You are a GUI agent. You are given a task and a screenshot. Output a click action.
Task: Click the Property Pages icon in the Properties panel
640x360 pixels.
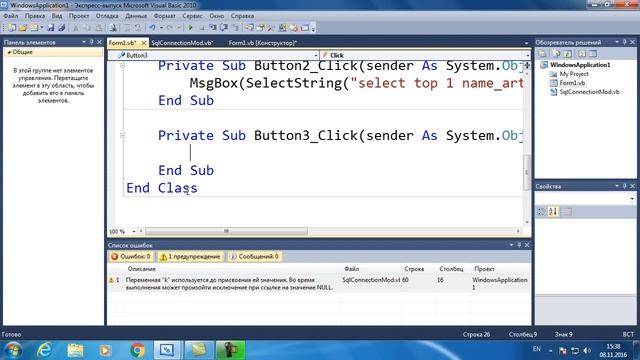(x=567, y=211)
